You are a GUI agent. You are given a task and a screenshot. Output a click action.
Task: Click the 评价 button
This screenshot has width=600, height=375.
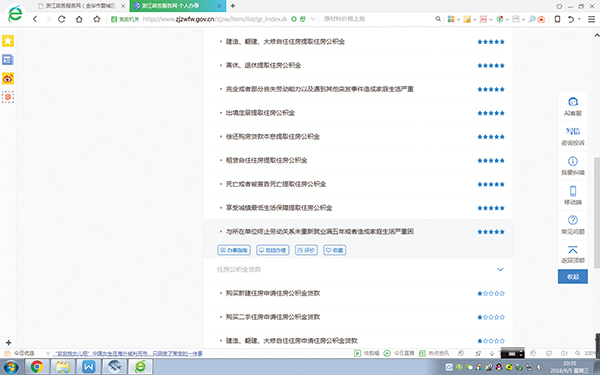(306, 250)
